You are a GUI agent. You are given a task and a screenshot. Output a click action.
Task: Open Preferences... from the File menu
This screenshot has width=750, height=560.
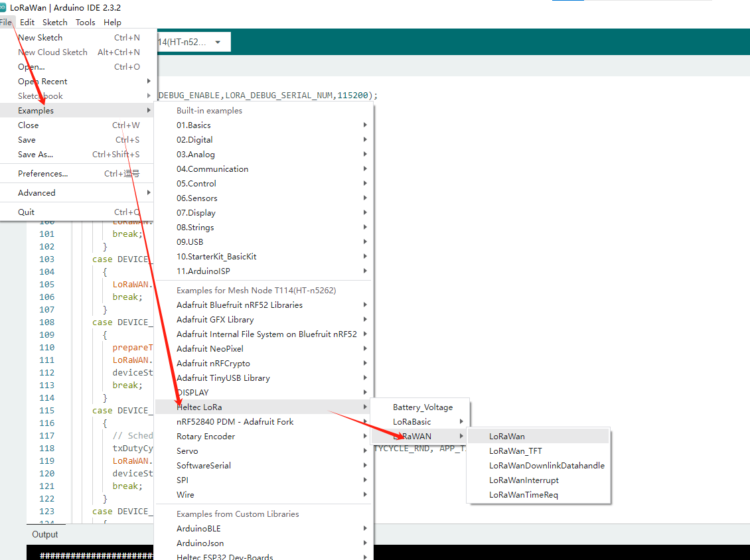[x=42, y=174]
